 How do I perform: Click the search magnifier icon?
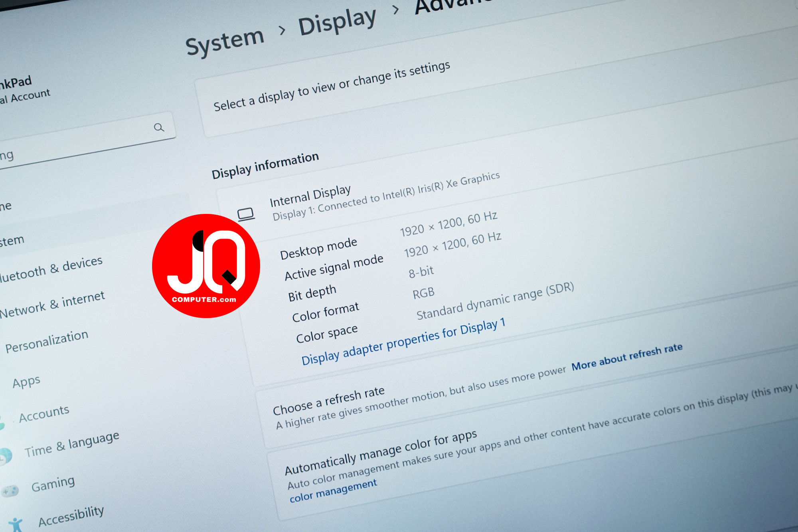click(159, 127)
